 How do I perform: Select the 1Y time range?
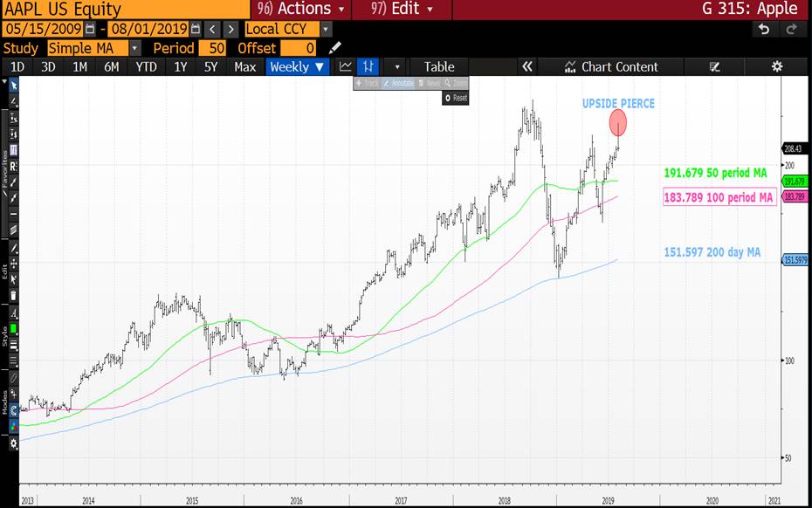coord(180,67)
